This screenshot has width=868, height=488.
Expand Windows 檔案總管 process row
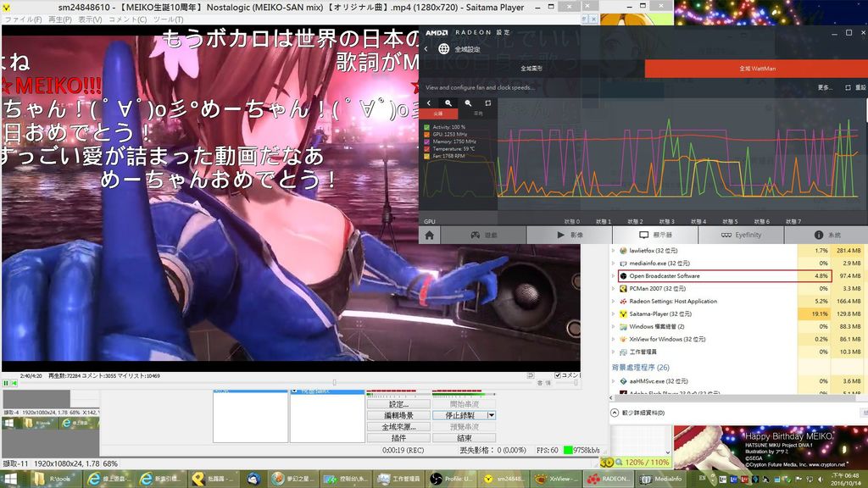click(614, 326)
